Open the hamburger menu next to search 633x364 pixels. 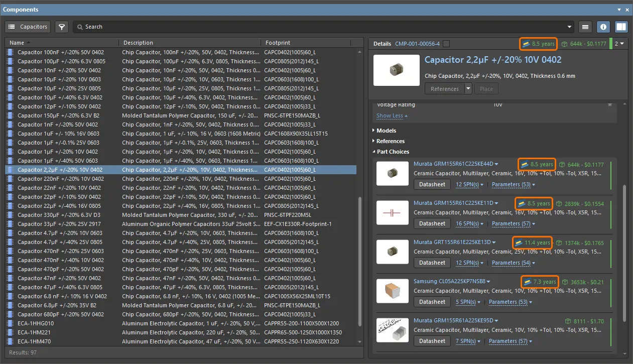click(x=585, y=27)
